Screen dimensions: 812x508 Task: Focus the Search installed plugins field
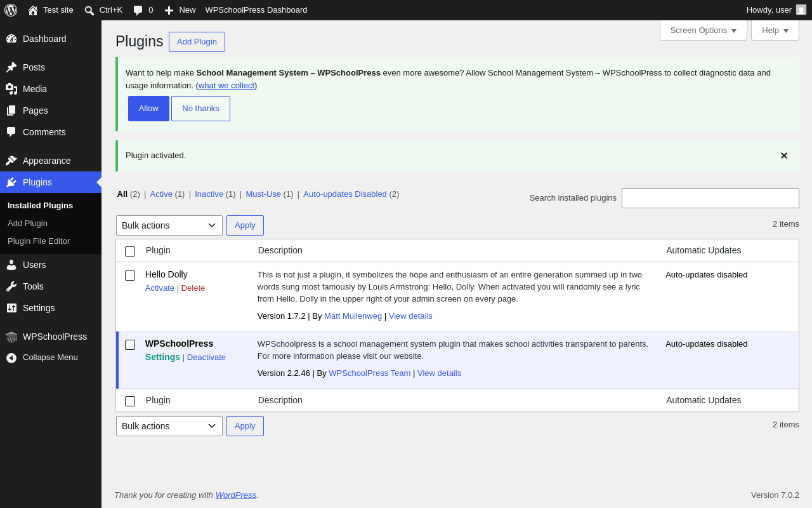coord(710,198)
